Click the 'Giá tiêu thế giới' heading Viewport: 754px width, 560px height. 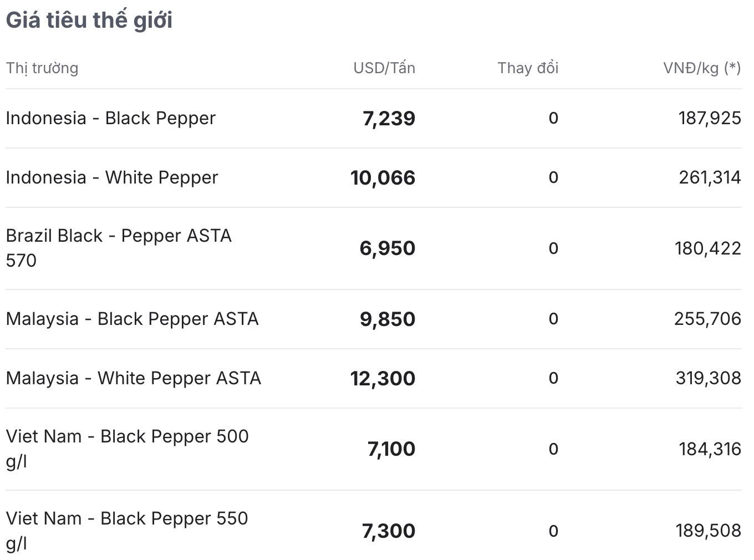click(x=89, y=21)
